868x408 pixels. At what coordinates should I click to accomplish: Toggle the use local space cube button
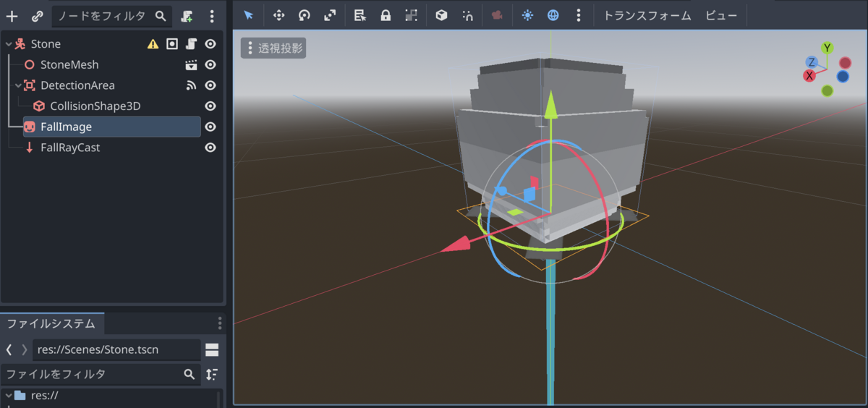[441, 15]
